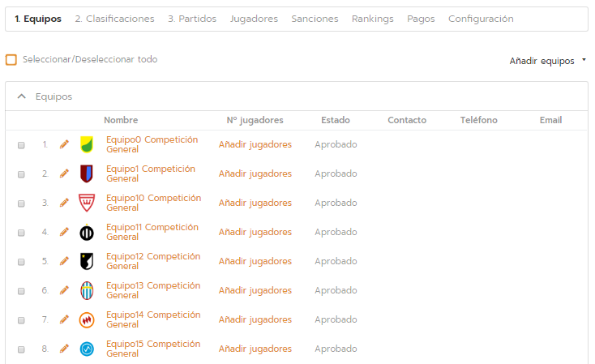Click the blue round crest of Equipo15

click(87, 349)
